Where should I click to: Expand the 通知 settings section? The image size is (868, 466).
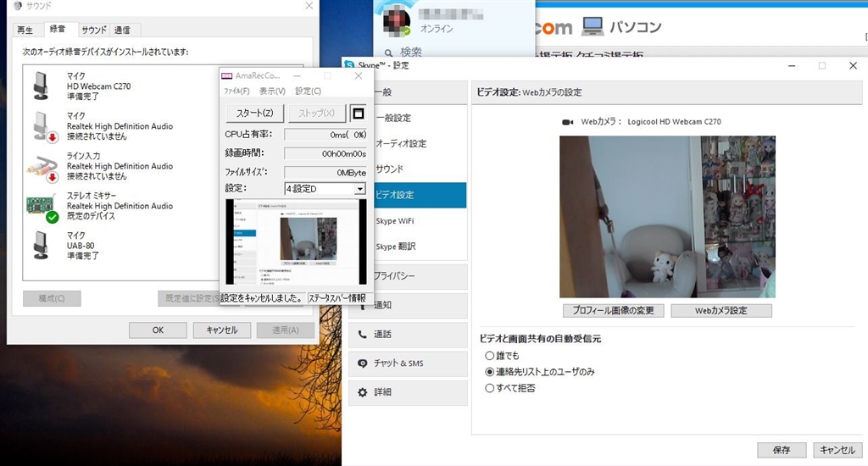click(x=408, y=305)
